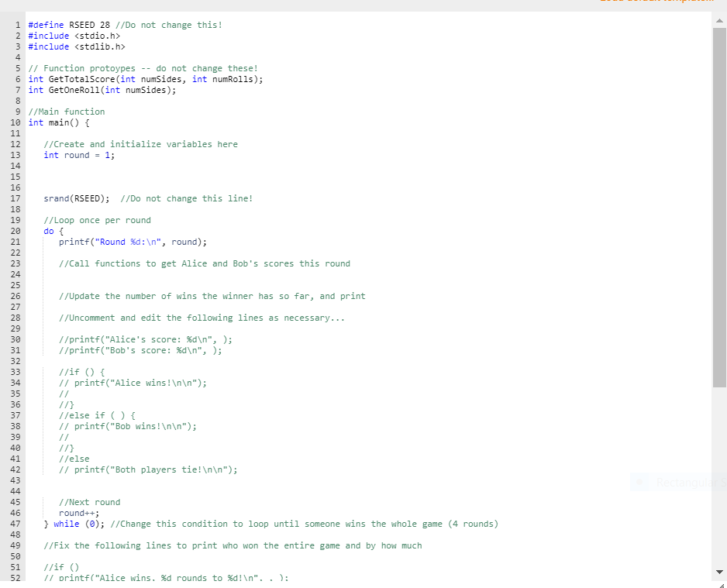Click the "round++;" statement
This screenshot has width=727, height=588.
(x=78, y=513)
